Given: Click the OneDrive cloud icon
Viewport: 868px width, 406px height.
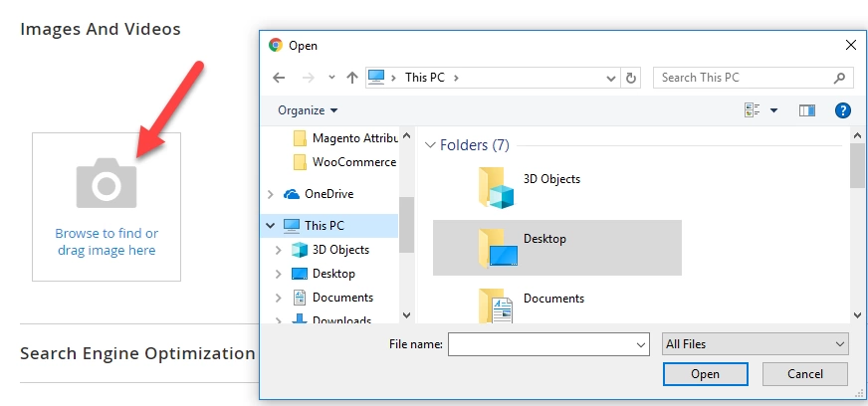Looking at the screenshot, I should [292, 194].
